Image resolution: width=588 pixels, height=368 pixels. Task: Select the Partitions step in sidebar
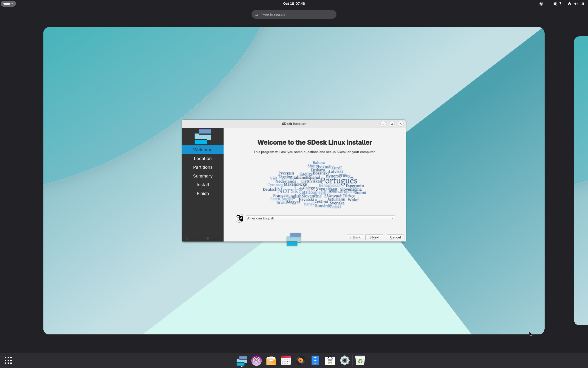pyautogui.click(x=203, y=167)
